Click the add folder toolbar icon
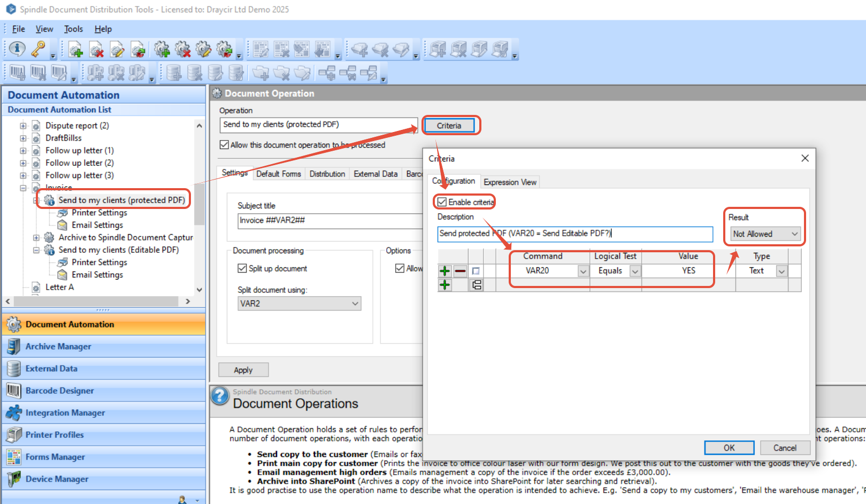This screenshot has height=504, width=866. point(260,73)
